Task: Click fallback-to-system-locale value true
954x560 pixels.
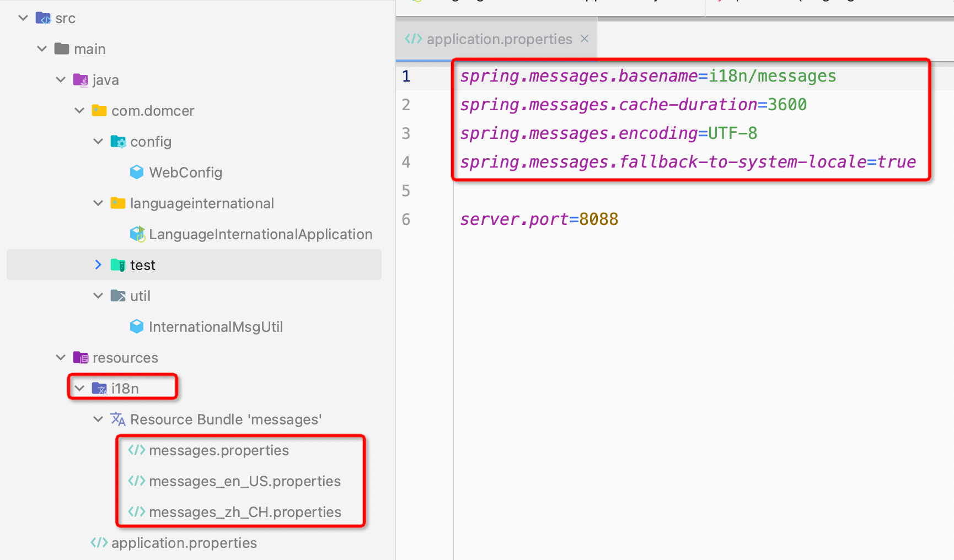Action: tap(897, 162)
